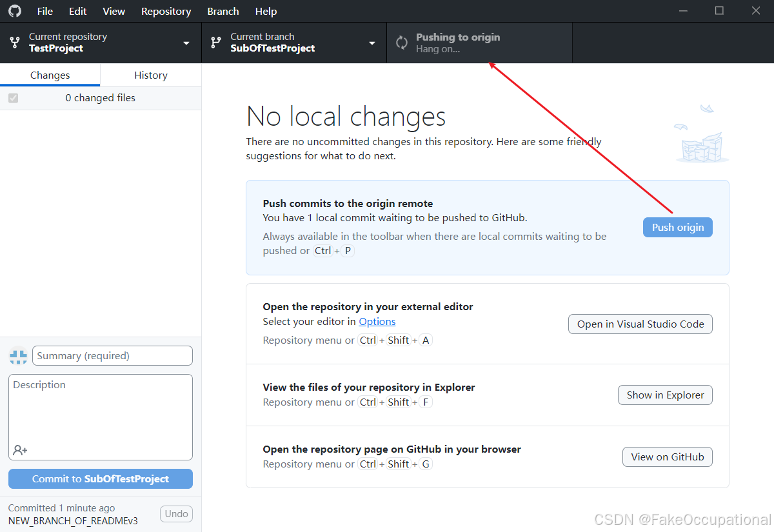Click the TestProject repository name
This screenshot has width=774, height=532.
[56, 48]
